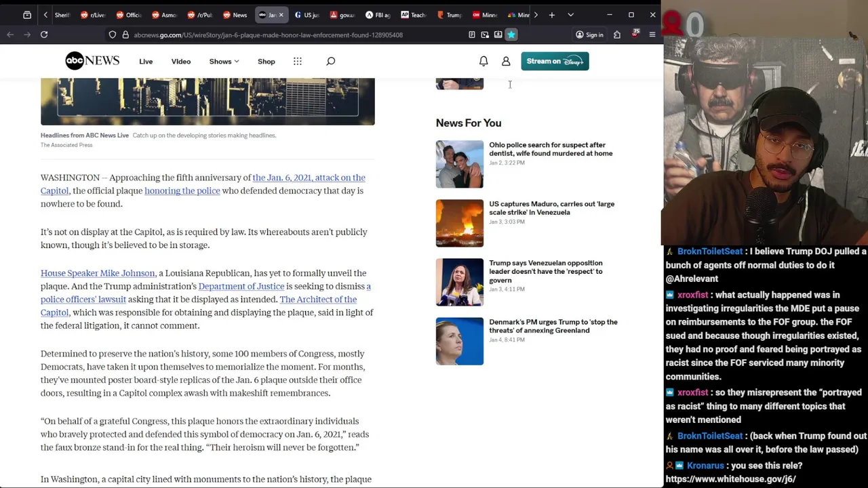Open the uBlock extension icon

tap(635, 34)
